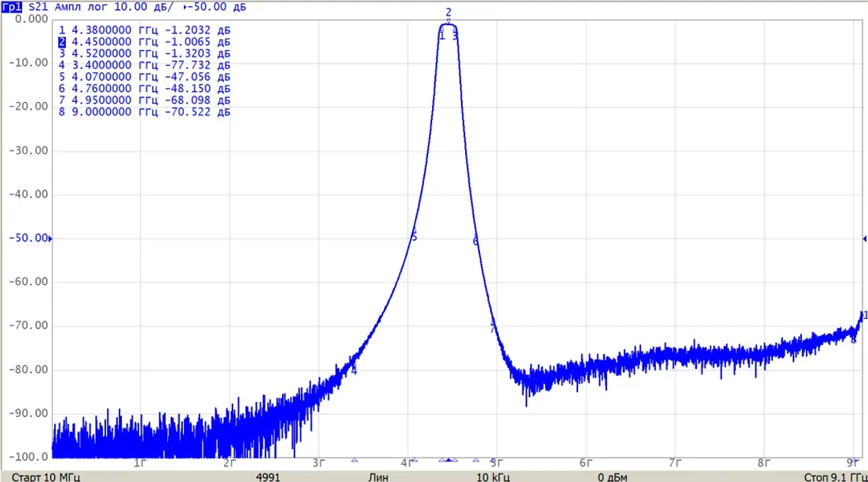Select marker 2 on the trace peak
The width and height of the screenshot is (868, 482).
(449, 13)
